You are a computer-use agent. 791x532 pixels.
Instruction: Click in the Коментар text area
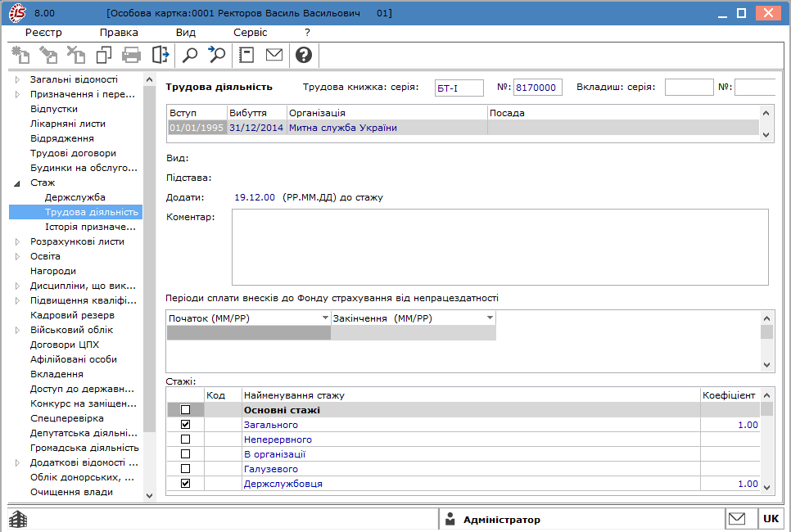[x=500, y=247]
